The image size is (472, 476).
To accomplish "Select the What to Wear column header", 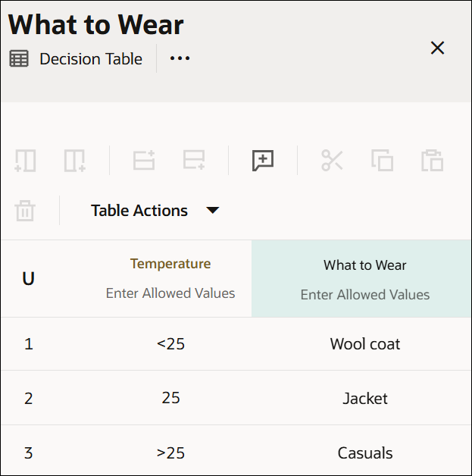I will 365,265.
